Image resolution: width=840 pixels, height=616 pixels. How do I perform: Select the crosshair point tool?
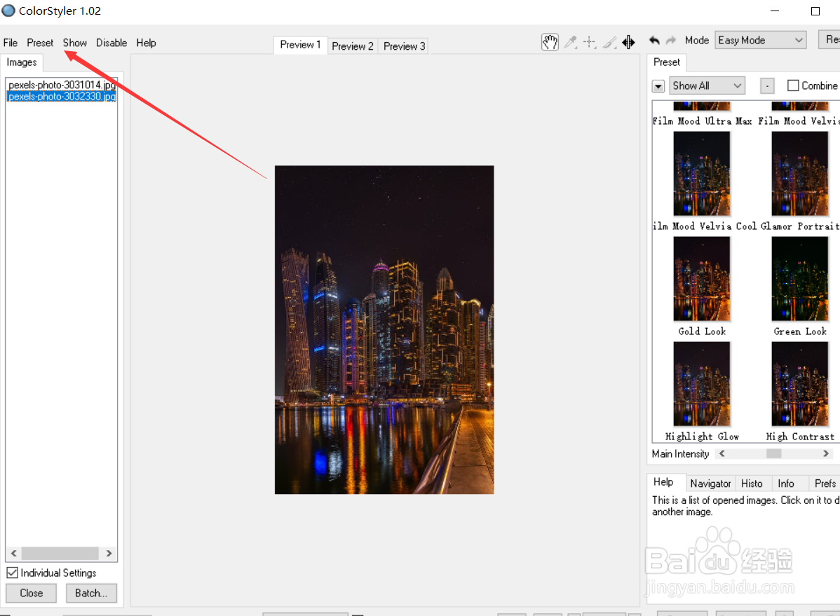click(590, 42)
